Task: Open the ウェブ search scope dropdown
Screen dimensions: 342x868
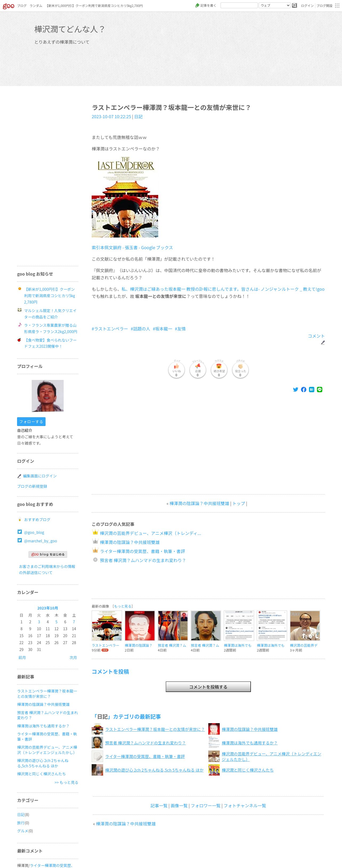Action: (x=275, y=5)
